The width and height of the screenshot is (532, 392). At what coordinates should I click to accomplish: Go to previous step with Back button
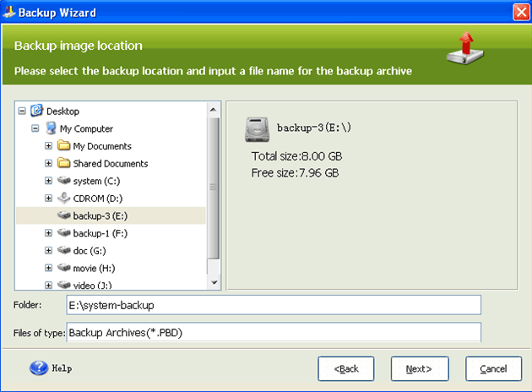tap(346, 368)
